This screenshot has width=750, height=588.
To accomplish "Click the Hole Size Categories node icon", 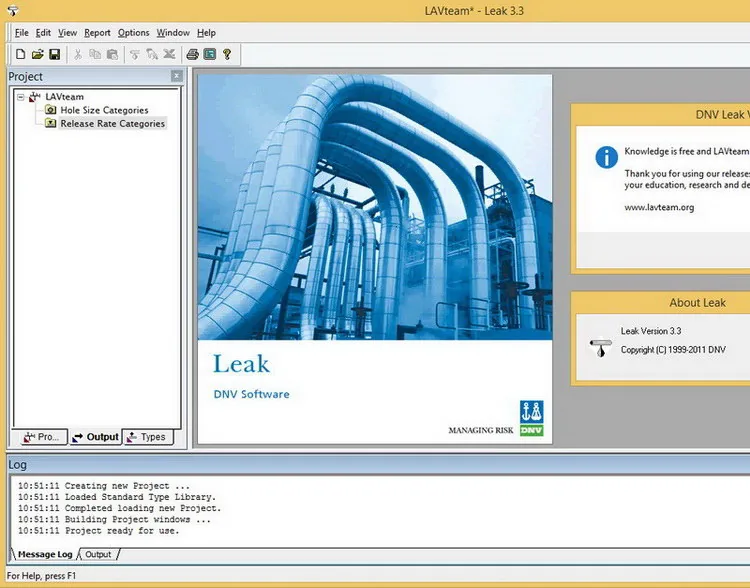I will 50,110.
